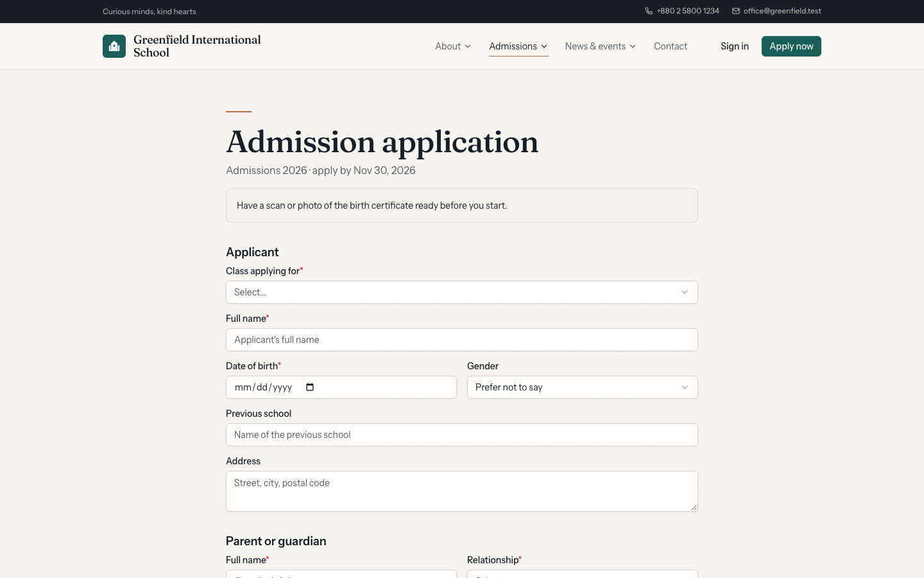924x578 pixels.
Task: Click the office@greenfield.test email link
Action: (x=776, y=11)
